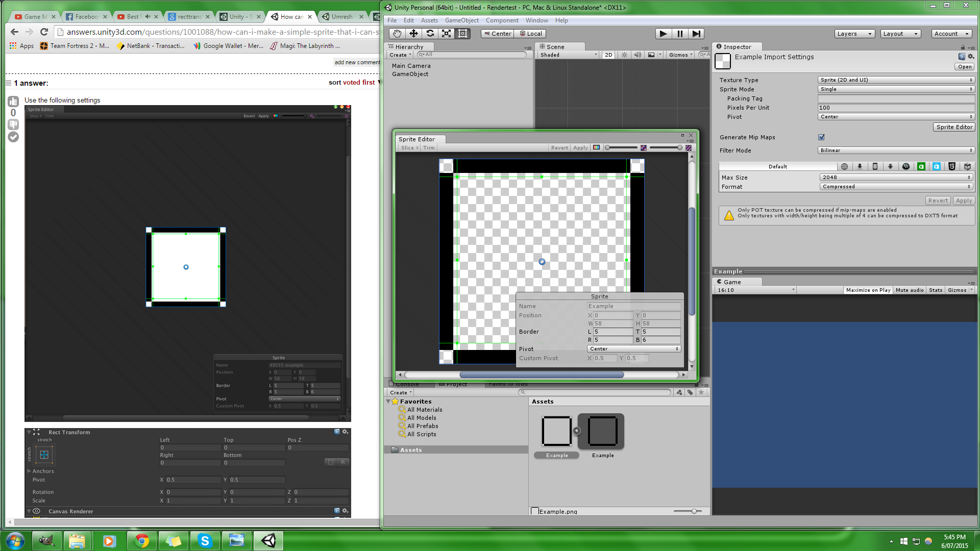Toggle 2D scene view mode
980x551 pixels.
click(608, 55)
